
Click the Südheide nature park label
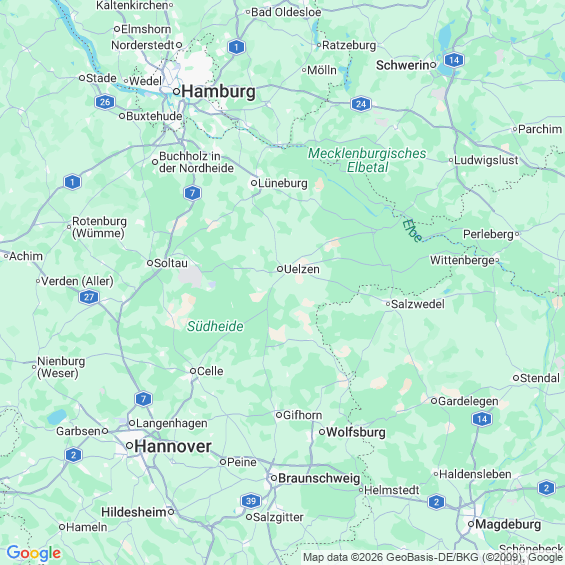click(x=215, y=326)
